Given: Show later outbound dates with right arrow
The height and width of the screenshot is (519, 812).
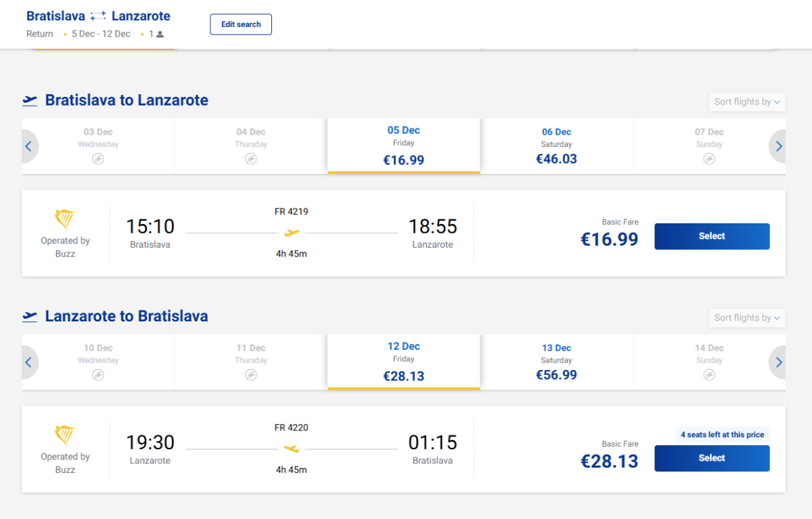Looking at the screenshot, I should 779,146.
